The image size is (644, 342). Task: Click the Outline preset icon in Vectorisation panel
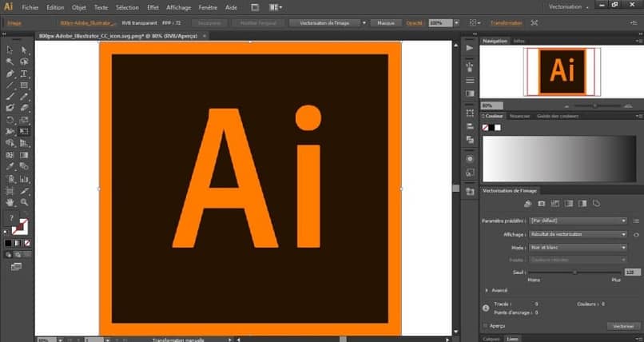596,204
